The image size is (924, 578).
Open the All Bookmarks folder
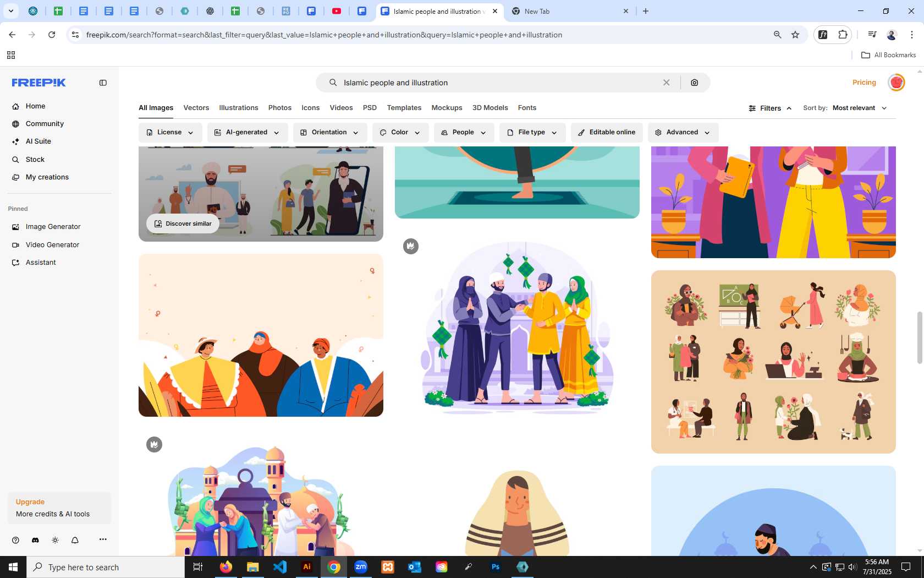[888, 55]
